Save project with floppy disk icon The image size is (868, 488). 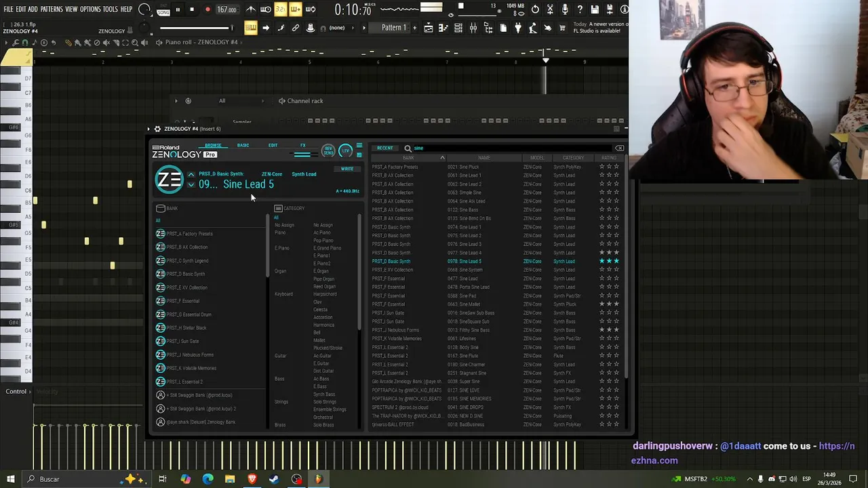(x=595, y=9)
